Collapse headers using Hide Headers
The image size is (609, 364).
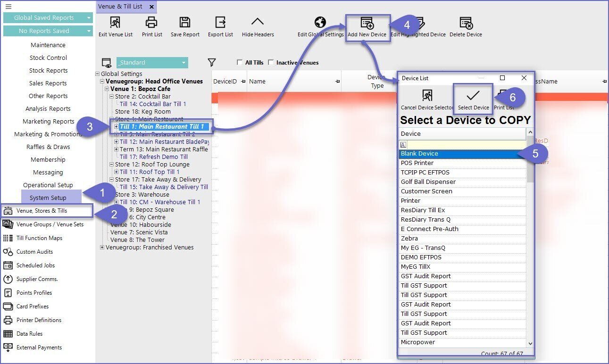click(x=258, y=23)
